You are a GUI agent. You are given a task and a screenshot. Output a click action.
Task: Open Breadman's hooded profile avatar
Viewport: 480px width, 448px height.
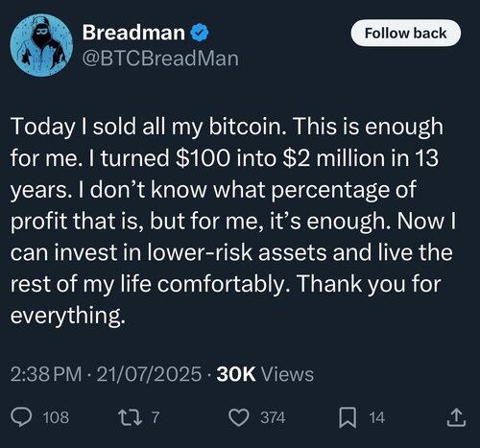pyautogui.click(x=41, y=45)
